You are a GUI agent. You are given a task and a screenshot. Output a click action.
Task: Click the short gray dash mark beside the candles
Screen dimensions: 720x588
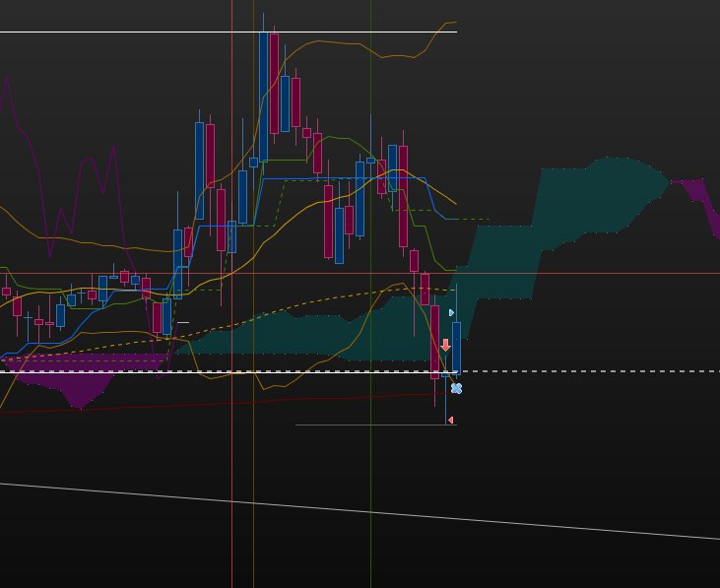(x=183, y=322)
